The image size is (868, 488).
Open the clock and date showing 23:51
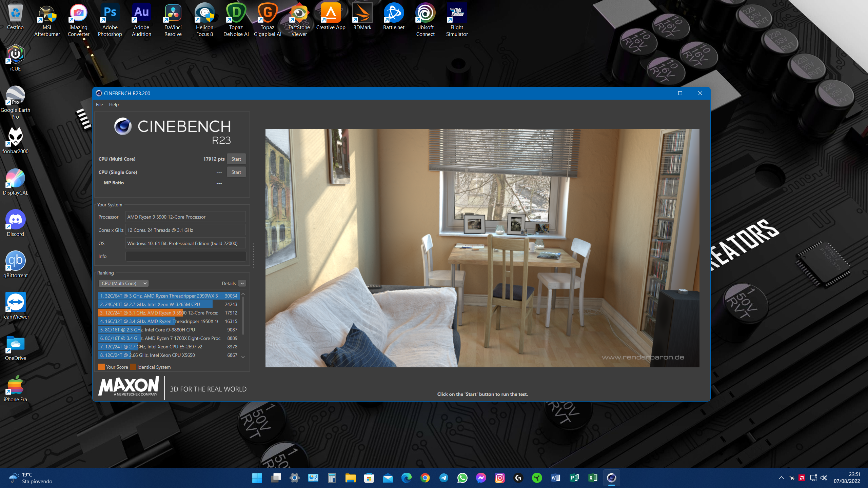tap(847, 478)
